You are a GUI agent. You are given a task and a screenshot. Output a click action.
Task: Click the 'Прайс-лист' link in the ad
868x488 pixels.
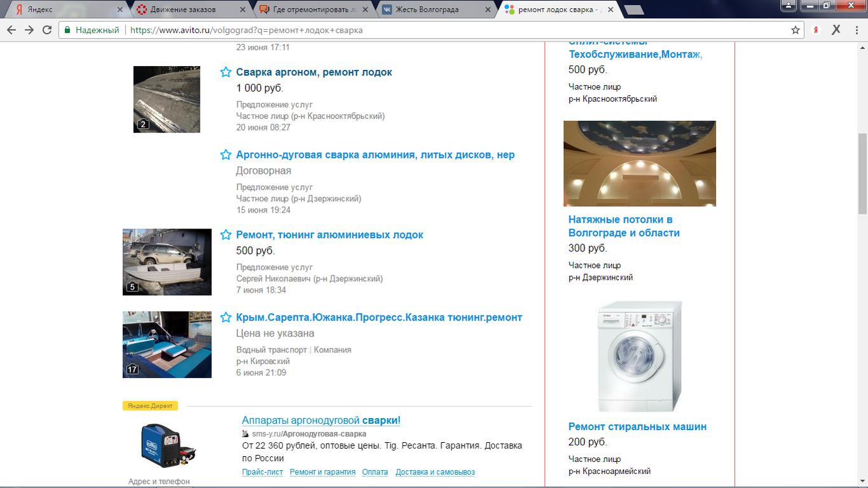click(262, 472)
